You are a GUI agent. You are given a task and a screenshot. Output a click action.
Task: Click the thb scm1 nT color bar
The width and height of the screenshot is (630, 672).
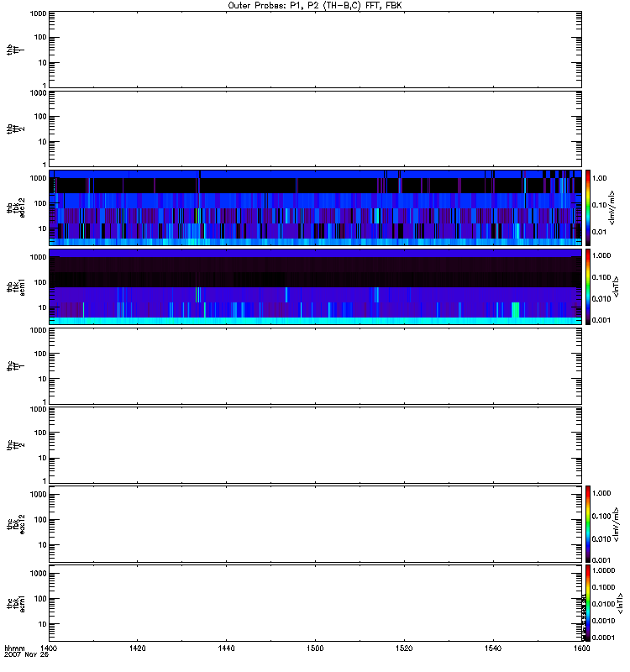[589, 286]
